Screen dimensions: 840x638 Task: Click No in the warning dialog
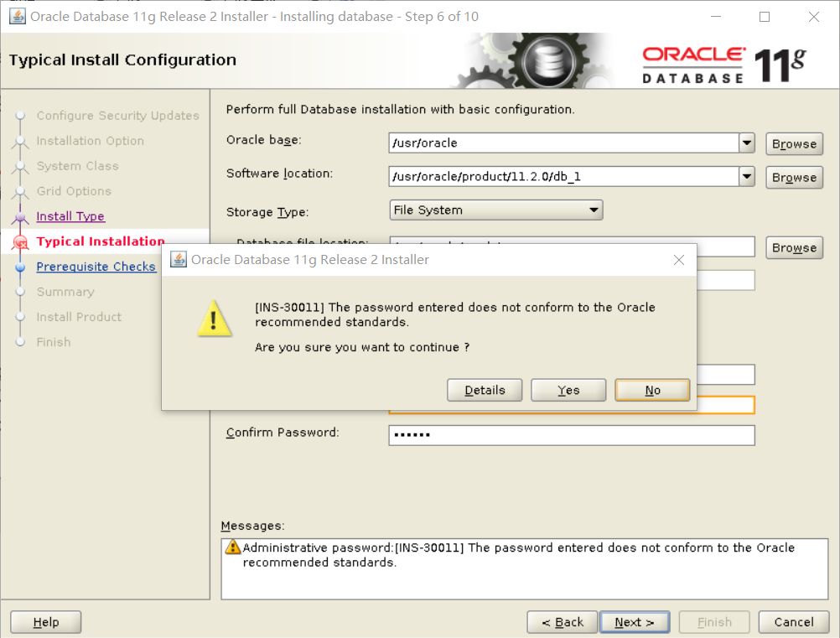click(652, 390)
